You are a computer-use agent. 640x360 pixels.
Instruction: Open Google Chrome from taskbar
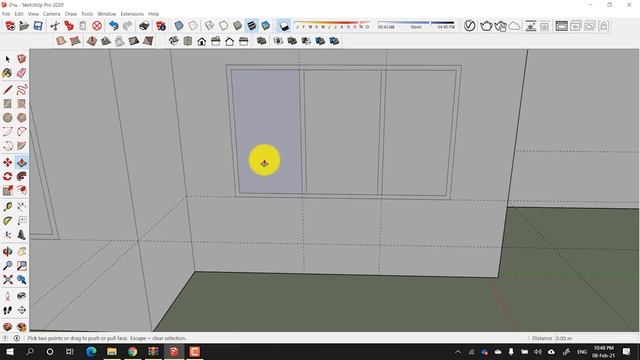132,351
